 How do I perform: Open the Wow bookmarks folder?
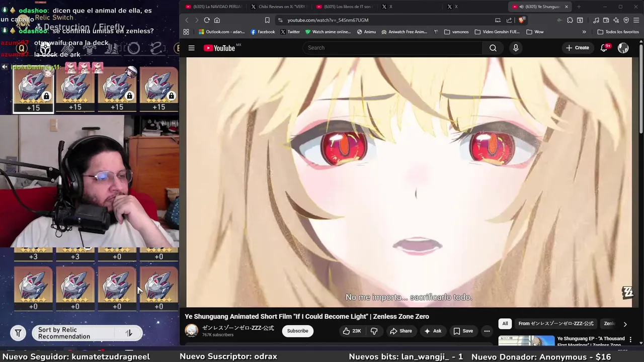point(535,32)
